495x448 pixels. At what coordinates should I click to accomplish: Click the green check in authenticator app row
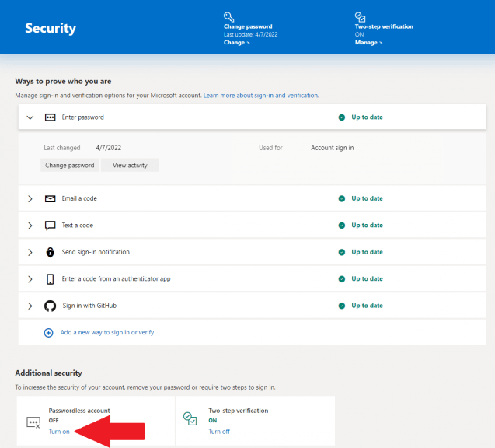[342, 279]
